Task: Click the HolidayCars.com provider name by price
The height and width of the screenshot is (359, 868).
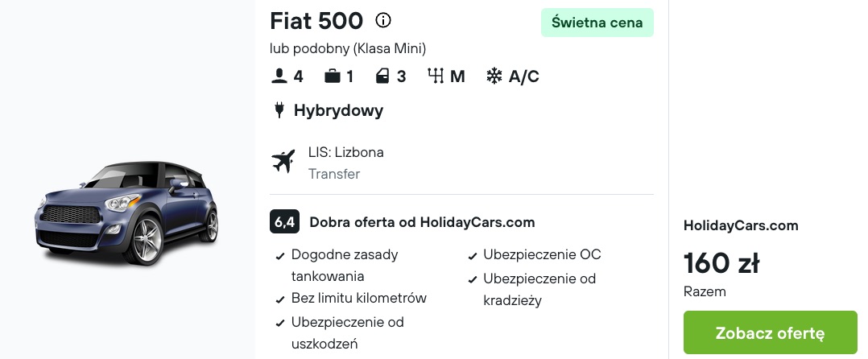Action: click(x=741, y=225)
